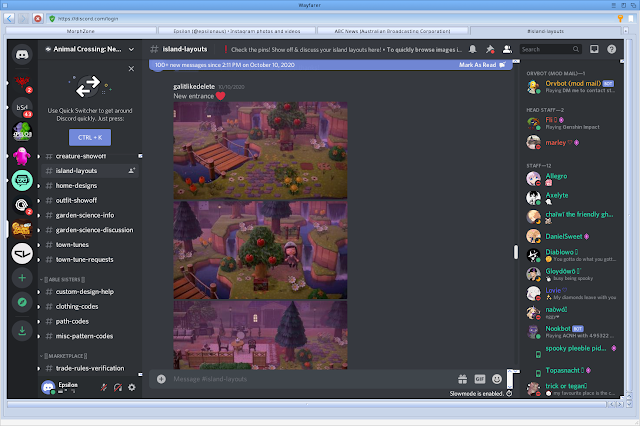
Task: Open the garden-science-info channel
Action: point(90,215)
